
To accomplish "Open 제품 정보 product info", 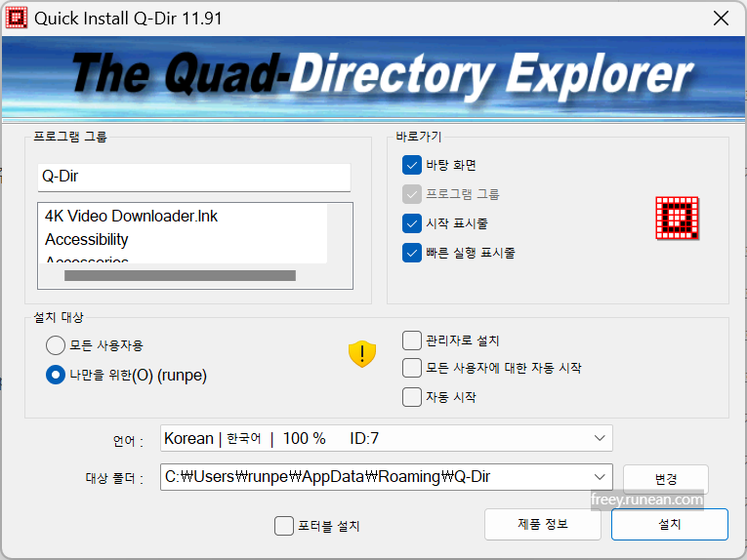I will click(x=543, y=524).
